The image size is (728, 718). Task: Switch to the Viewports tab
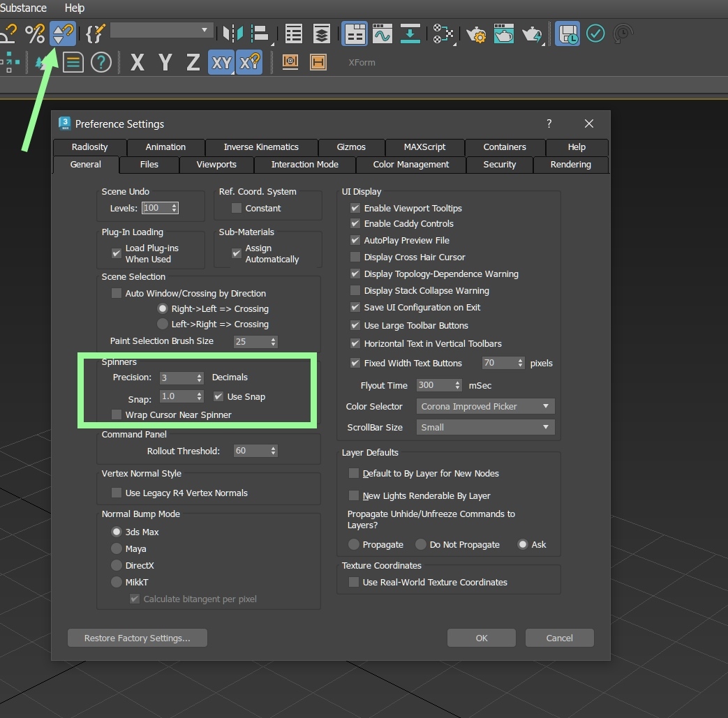216,164
